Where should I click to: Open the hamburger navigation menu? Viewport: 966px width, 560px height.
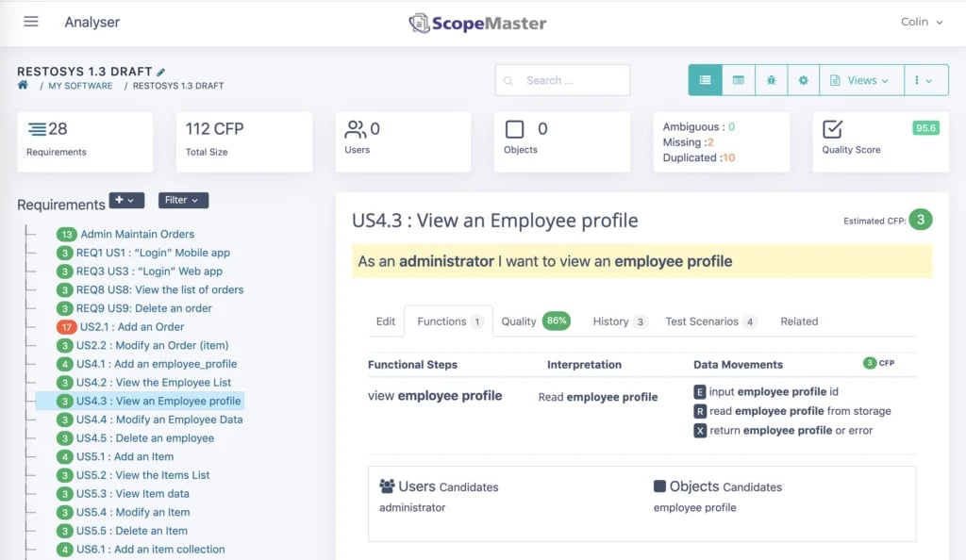click(31, 22)
